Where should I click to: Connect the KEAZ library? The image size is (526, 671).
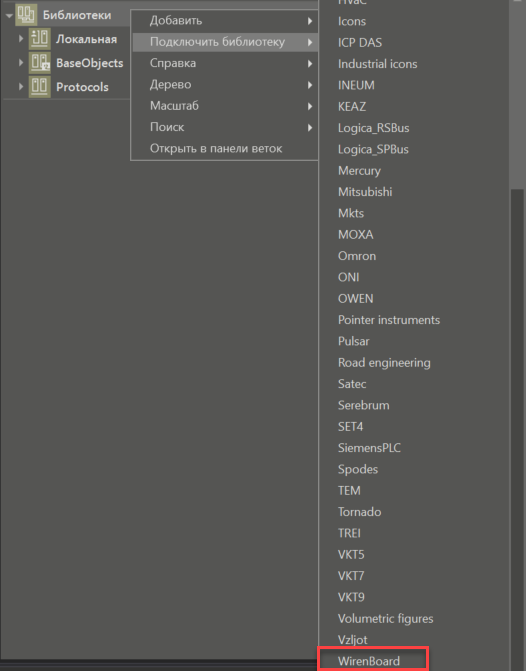(x=352, y=107)
